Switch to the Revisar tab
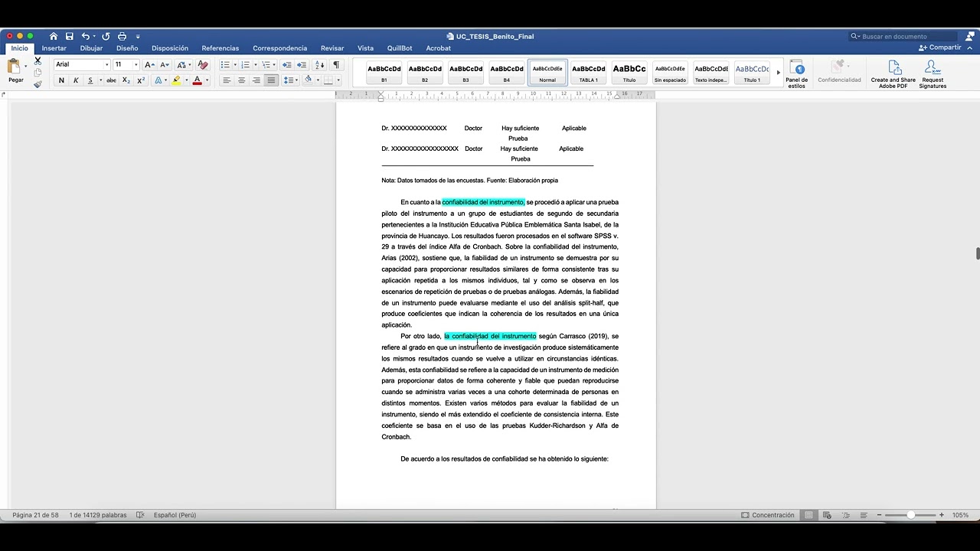The width and height of the screenshot is (980, 551). 332,48
